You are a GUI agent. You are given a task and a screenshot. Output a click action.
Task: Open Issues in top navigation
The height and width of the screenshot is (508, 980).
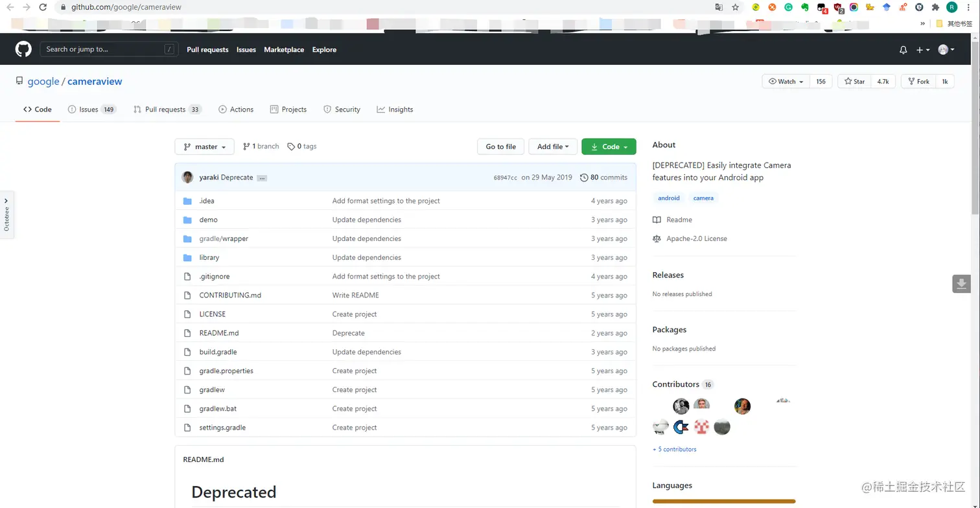[246, 50]
